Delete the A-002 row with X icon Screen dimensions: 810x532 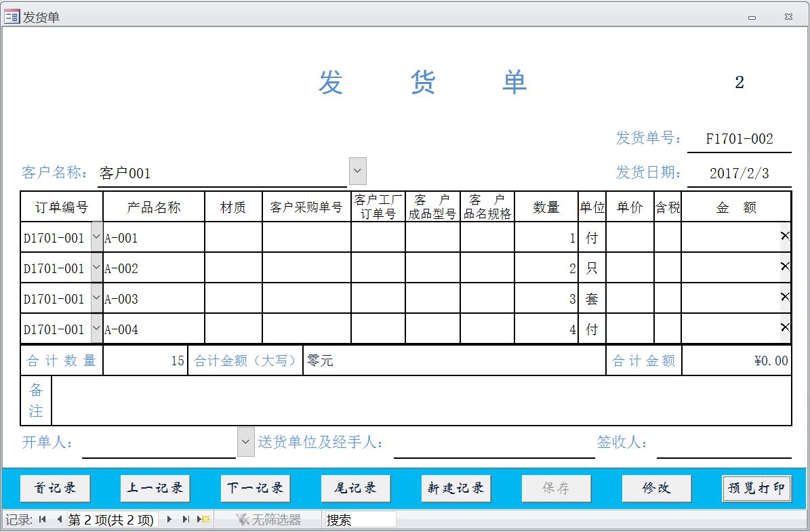tap(785, 267)
